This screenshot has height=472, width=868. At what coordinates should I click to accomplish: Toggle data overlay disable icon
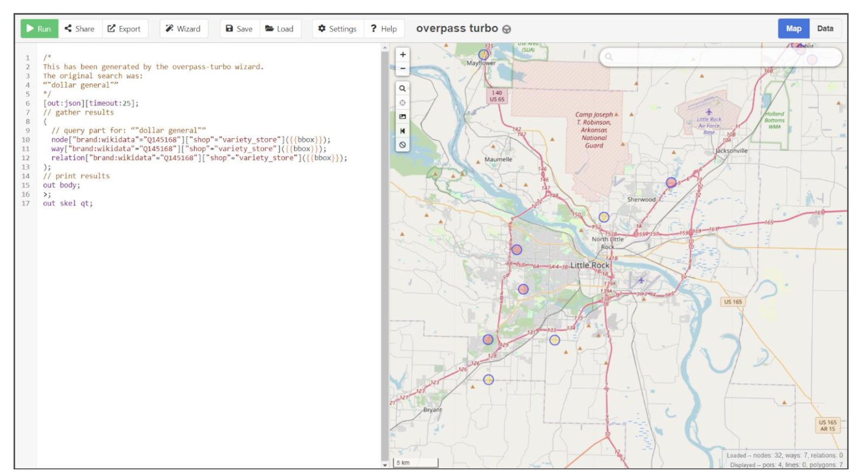pyautogui.click(x=403, y=145)
